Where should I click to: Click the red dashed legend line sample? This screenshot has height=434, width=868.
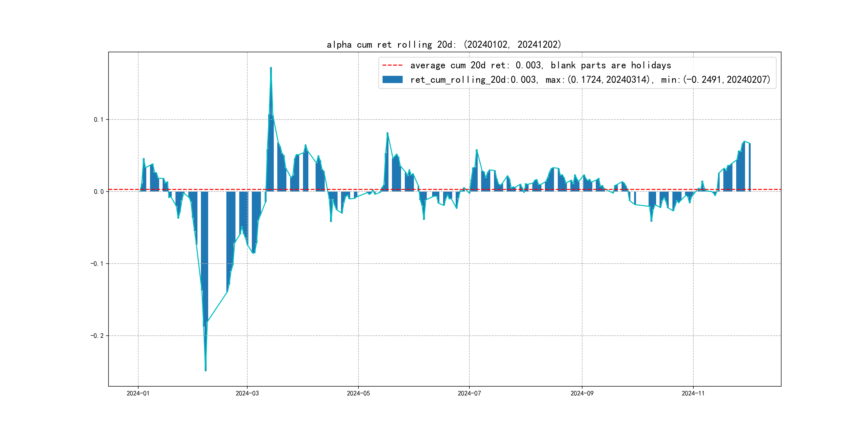[392, 65]
